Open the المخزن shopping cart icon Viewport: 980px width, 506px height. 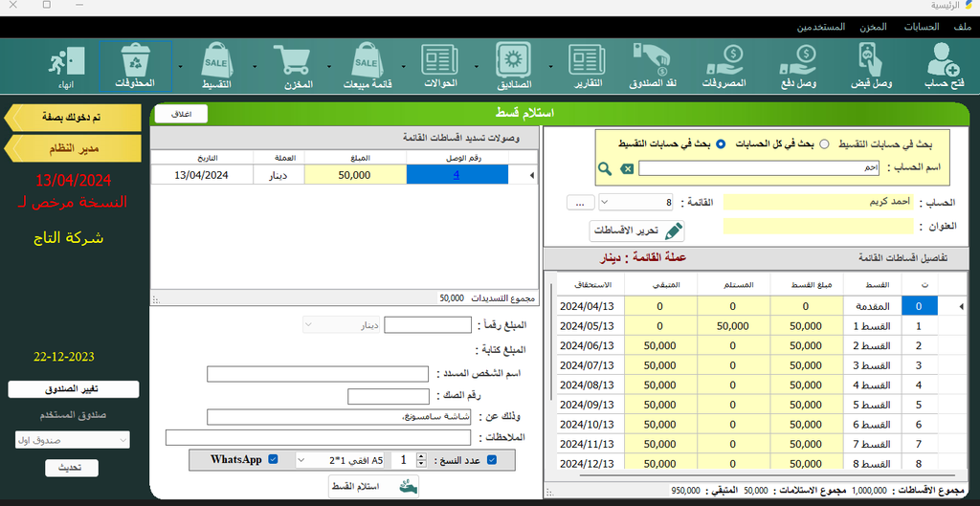pyautogui.click(x=296, y=66)
